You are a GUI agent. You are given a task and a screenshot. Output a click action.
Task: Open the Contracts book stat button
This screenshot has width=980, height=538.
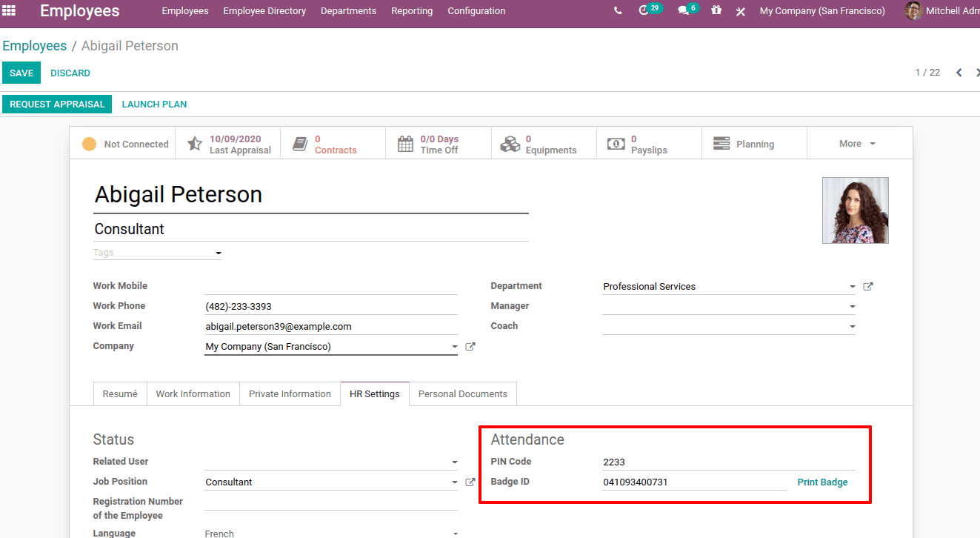[333, 144]
